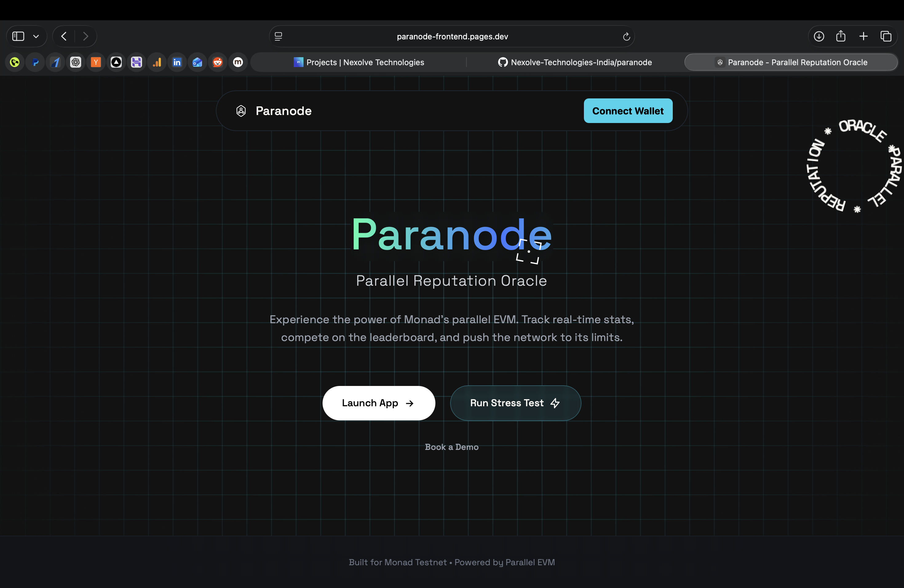
Task: Open the Reddit pinned tab
Action: [x=217, y=62]
